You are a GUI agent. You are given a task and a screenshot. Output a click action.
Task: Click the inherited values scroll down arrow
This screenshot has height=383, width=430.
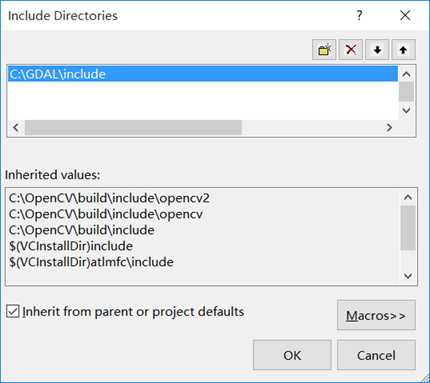(408, 276)
